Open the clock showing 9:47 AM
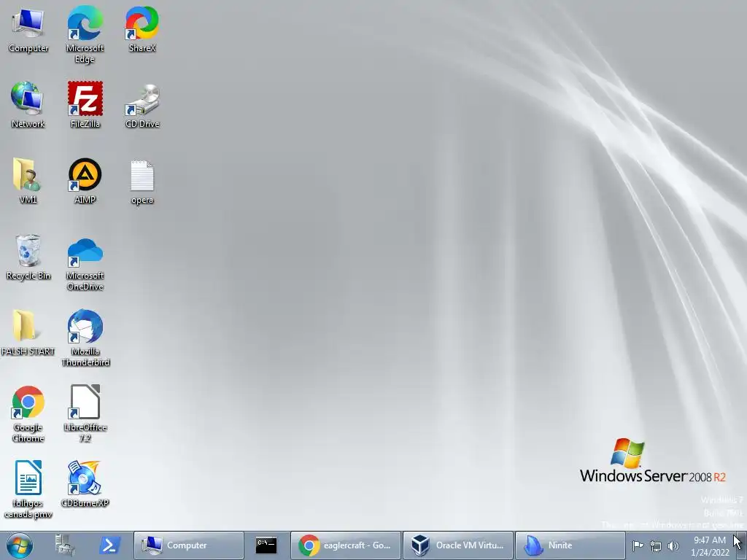The width and height of the screenshot is (747, 560). pos(709,546)
